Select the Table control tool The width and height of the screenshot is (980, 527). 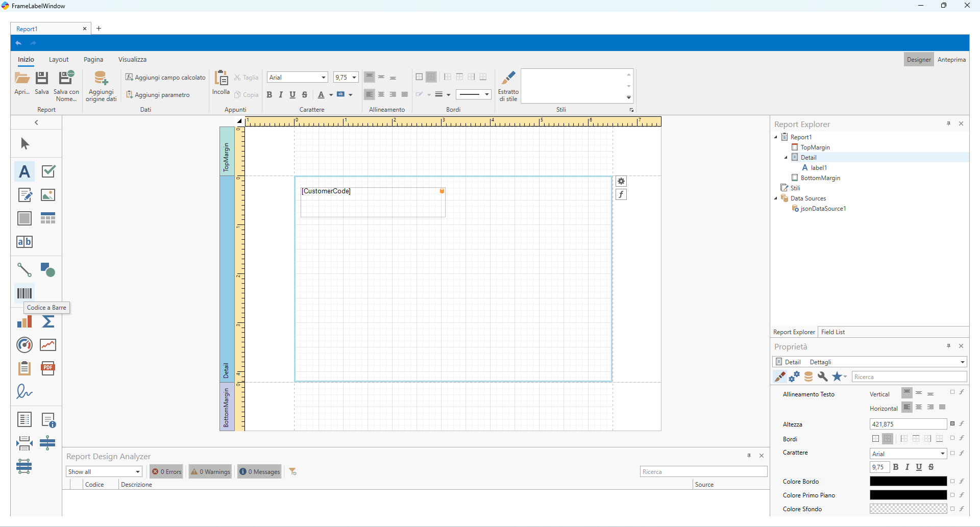[x=48, y=218]
